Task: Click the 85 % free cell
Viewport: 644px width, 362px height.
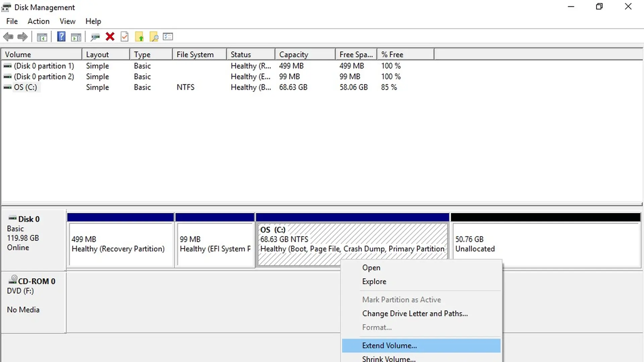Action: coord(389,87)
